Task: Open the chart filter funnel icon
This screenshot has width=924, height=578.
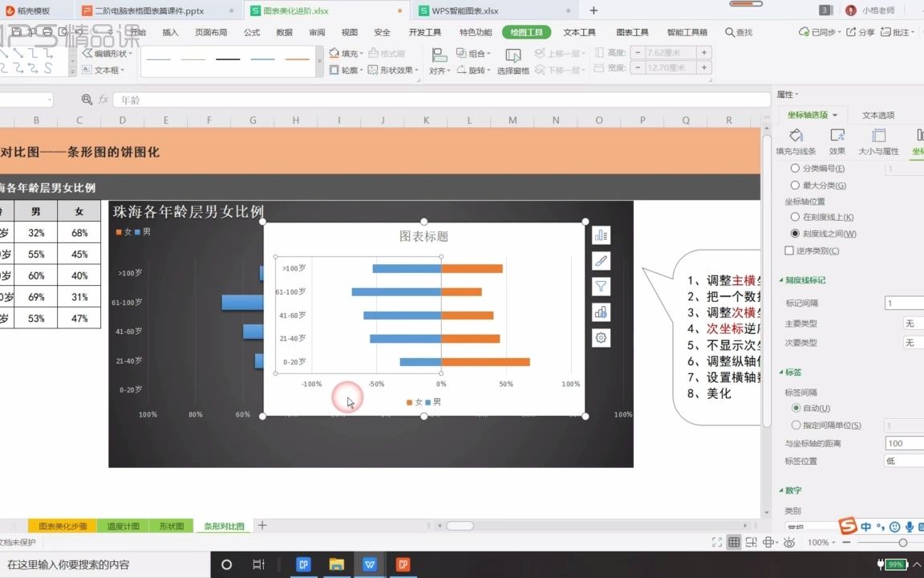Action: (602, 286)
